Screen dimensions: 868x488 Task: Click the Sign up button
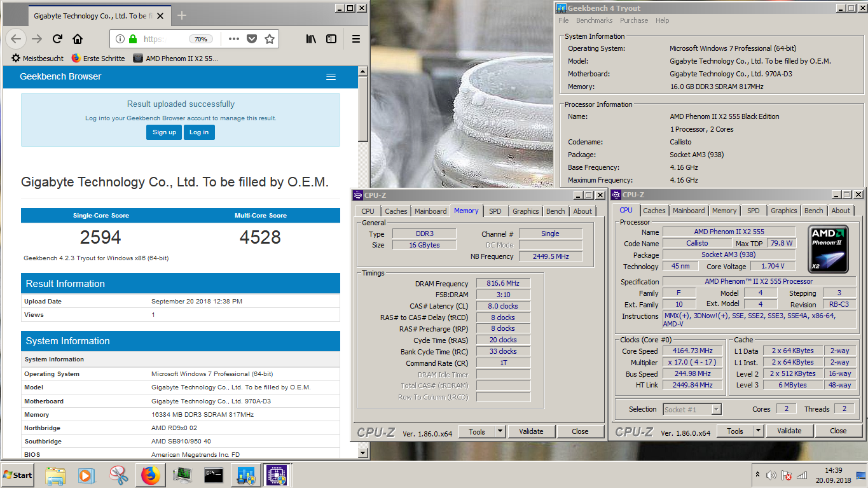(x=164, y=132)
